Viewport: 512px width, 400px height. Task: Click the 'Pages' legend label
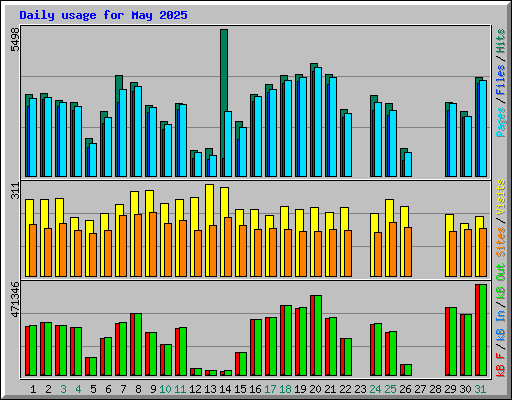[x=500, y=122]
